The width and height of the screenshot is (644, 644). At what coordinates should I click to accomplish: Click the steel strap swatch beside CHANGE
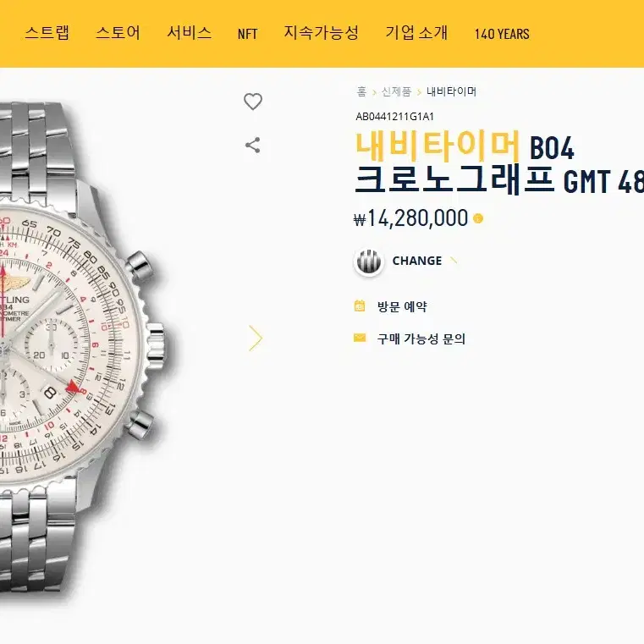point(368,261)
